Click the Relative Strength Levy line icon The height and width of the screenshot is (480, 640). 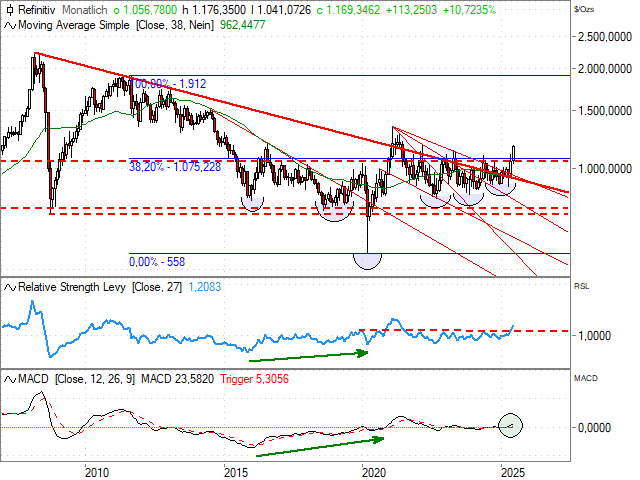click(9, 287)
